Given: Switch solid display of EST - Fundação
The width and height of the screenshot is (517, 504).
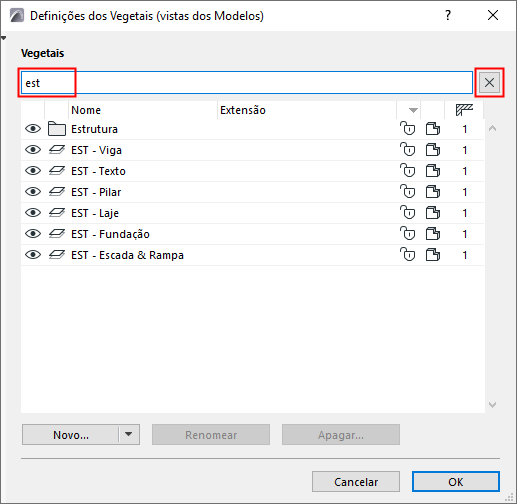Looking at the screenshot, I should click(433, 234).
